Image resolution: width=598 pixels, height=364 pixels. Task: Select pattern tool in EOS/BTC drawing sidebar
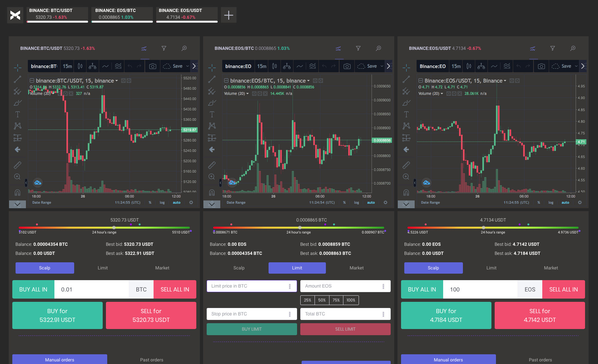(x=212, y=126)
